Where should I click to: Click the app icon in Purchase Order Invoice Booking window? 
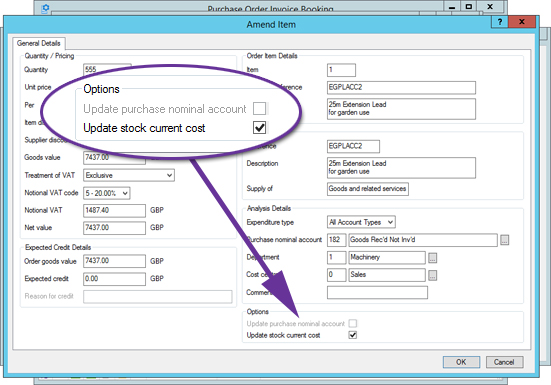pos(45,8)
